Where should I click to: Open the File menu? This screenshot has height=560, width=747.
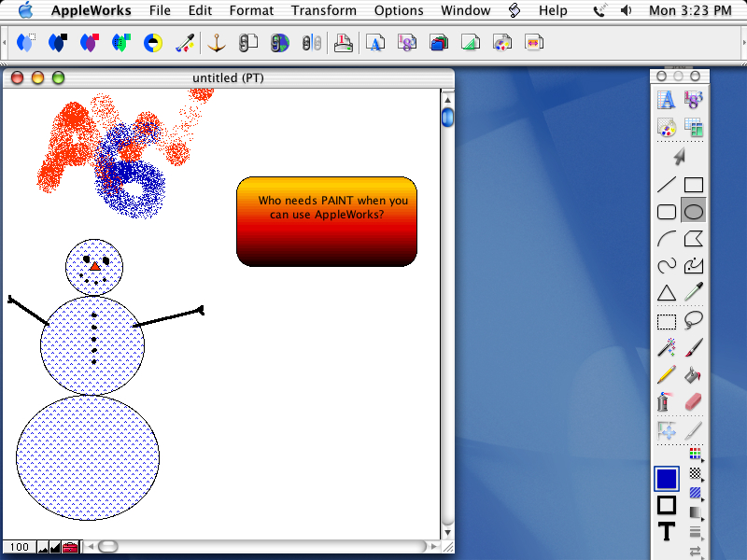click(160, 10)
